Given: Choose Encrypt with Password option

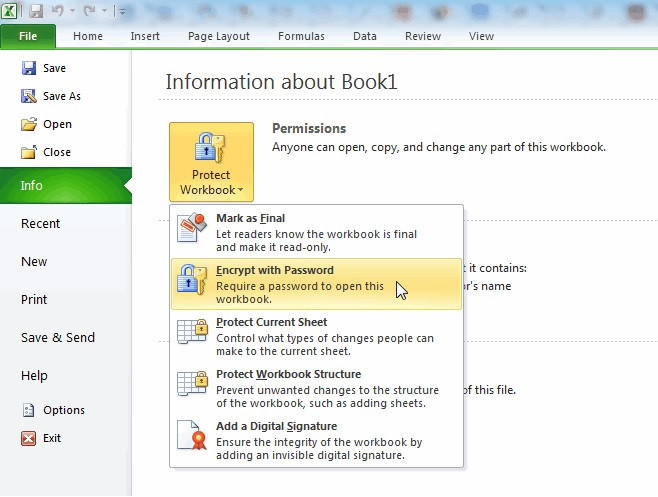Looking at the screenshot, I should 316,284.
